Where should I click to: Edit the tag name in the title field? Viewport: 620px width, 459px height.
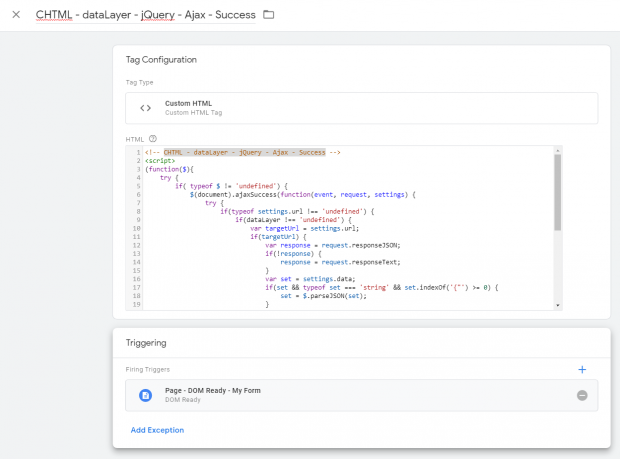coord(145,15)
